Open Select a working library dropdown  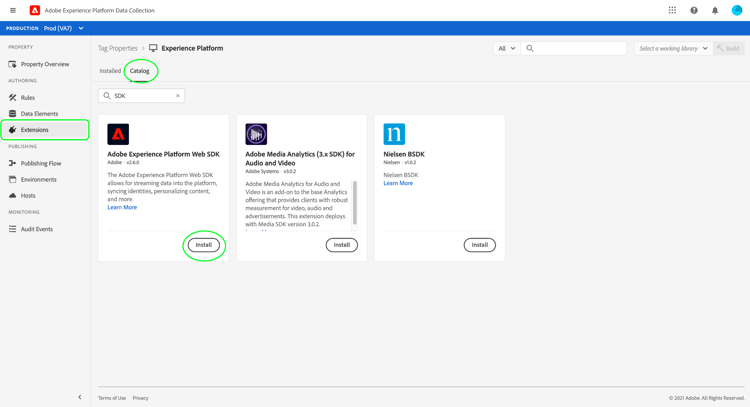pyautogui.click(x=673, y=48)
